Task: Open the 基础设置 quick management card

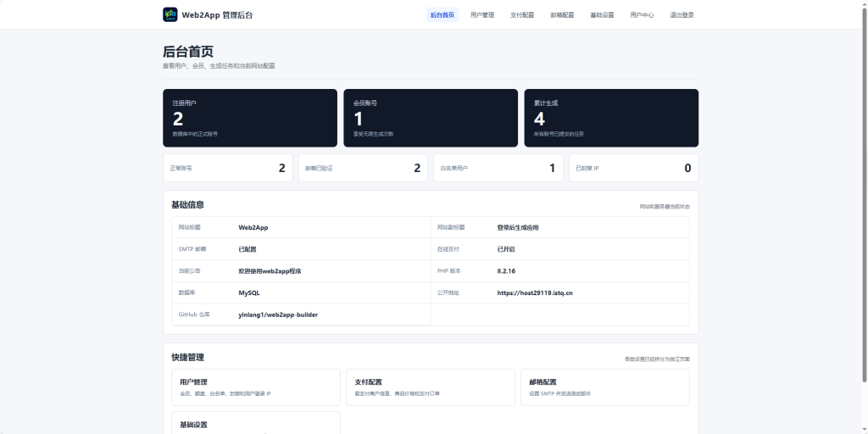Action: click(256, 424)
